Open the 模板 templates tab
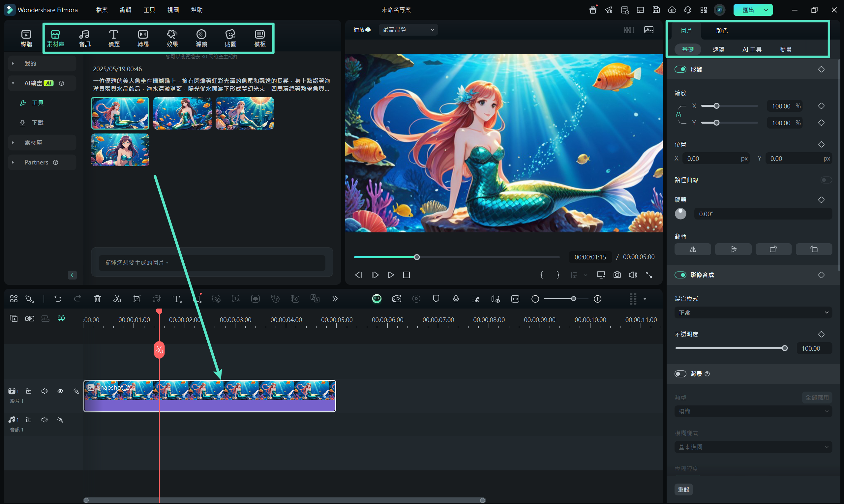This screenshot has height=504, width=844. 260,38
